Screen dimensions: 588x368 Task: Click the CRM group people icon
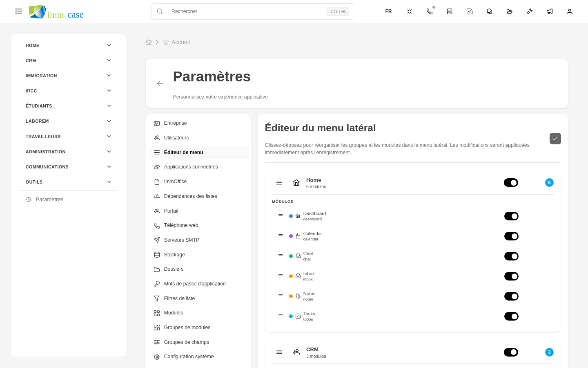296,352
